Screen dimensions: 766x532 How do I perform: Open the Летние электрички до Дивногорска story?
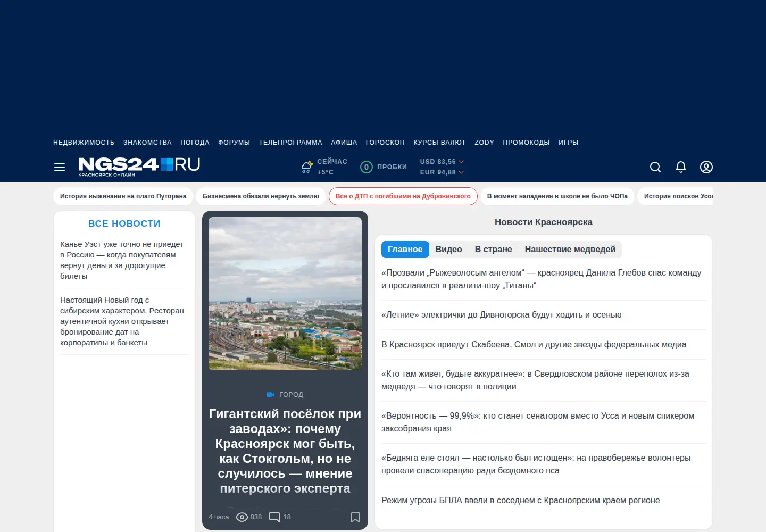[x=502, y=315]
